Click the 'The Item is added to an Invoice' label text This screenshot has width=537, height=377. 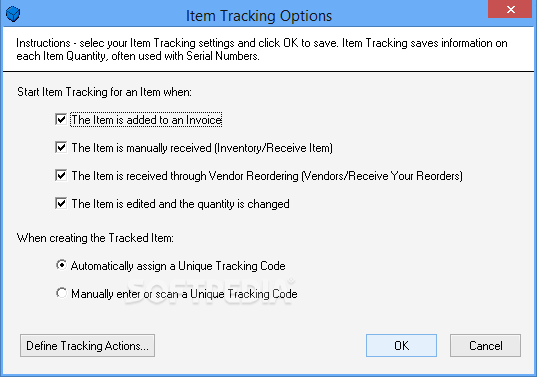tap(147, 120)
